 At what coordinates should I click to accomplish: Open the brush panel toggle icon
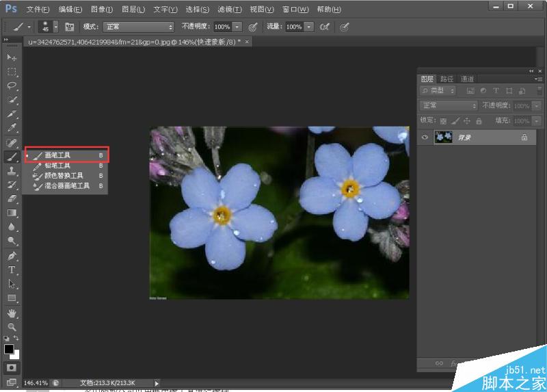pyautogui.click(x=69, y=27)
